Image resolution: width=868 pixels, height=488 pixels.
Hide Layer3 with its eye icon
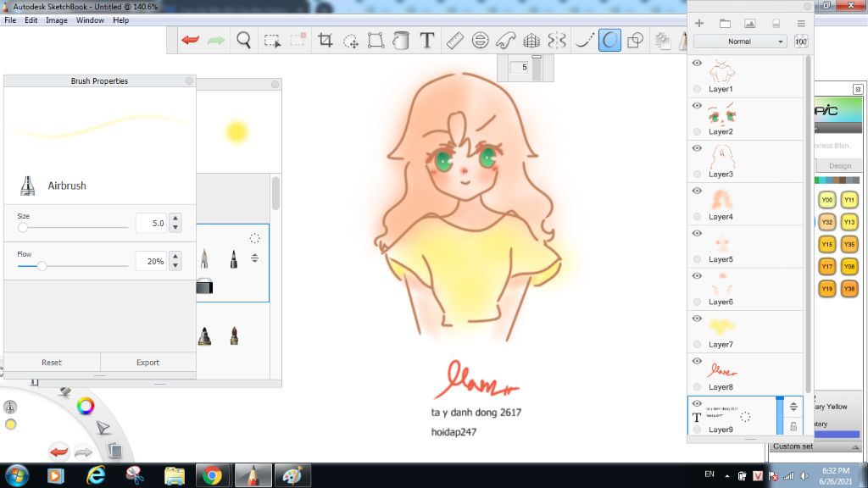tap(697, 148)
